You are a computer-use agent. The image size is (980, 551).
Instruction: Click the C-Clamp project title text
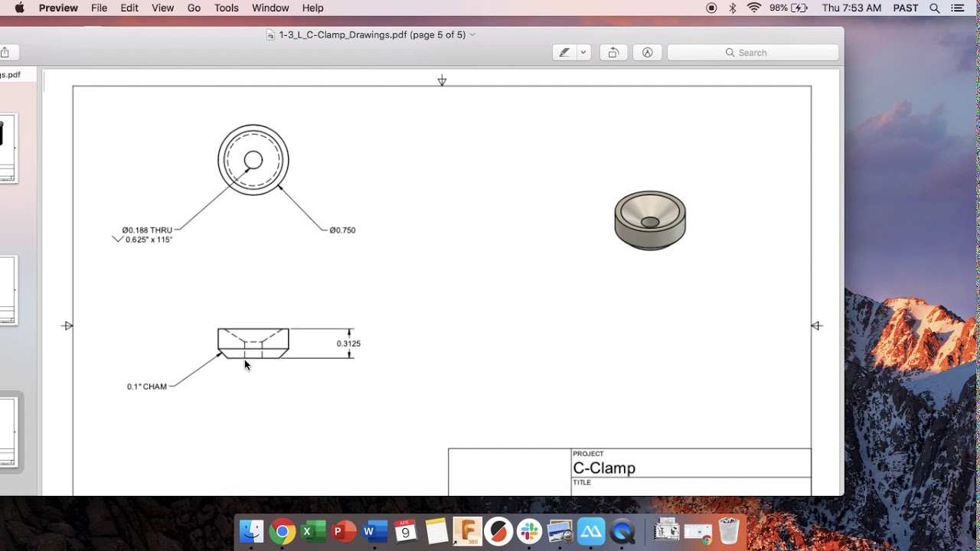(604, 468)
